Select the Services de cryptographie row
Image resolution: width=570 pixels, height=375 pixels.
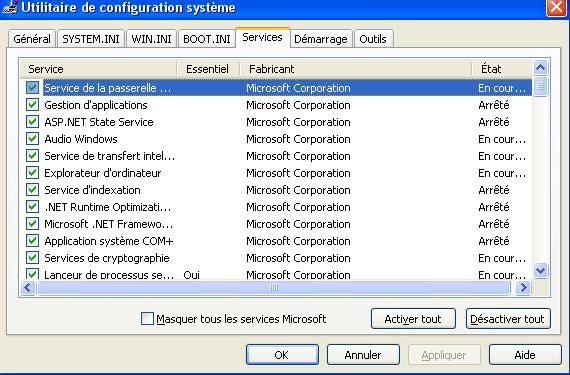click(x=276, y=258)
